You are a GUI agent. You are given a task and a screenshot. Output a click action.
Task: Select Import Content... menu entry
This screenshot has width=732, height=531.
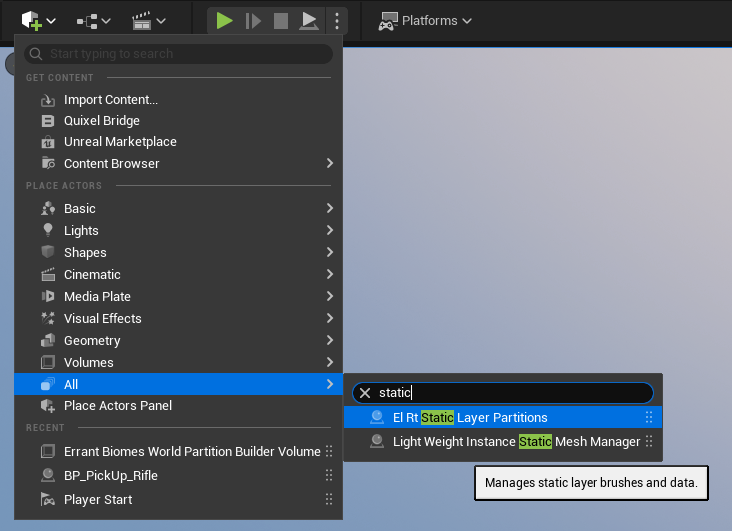pyautogui.click(x=178, y=100)
